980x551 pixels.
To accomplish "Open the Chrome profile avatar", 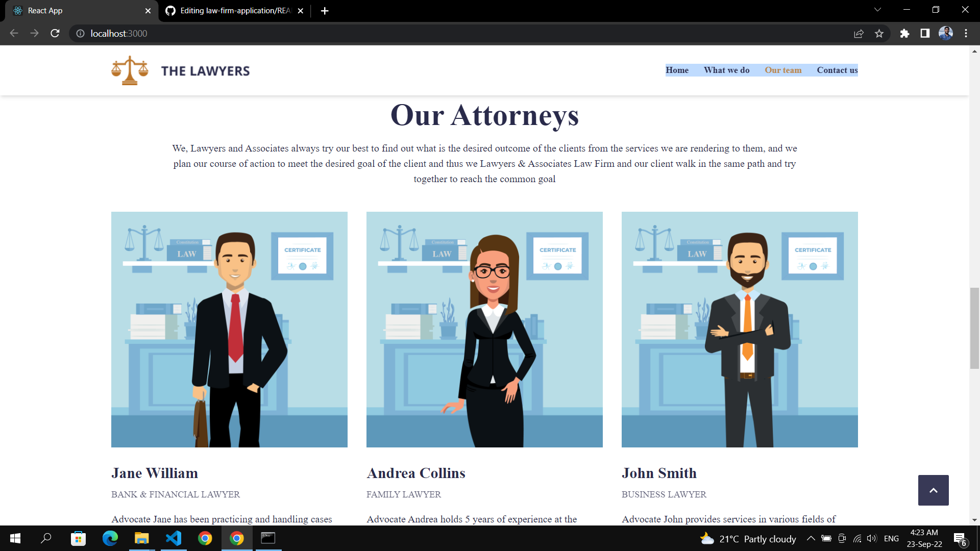I will click(x=946, y=33).
